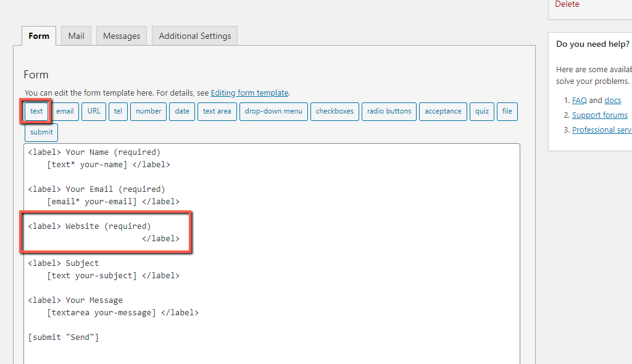Viewport: 632px width, 364px height.
Task: Click the 'Website (required)' label line
Action: (x=89, y=226)
